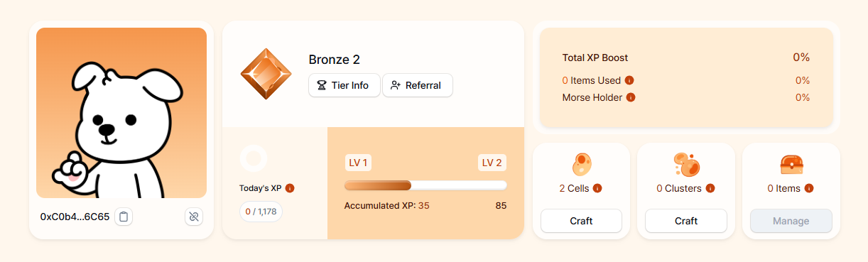Click info icon beside Items Used
This screenshot has width=868, height=262.
click(629, 80)
